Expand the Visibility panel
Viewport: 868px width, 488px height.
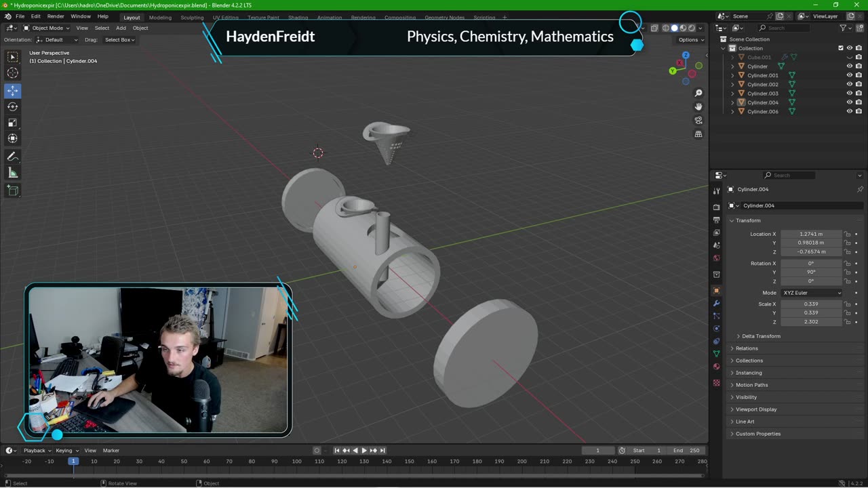click(x=746, y=397)
